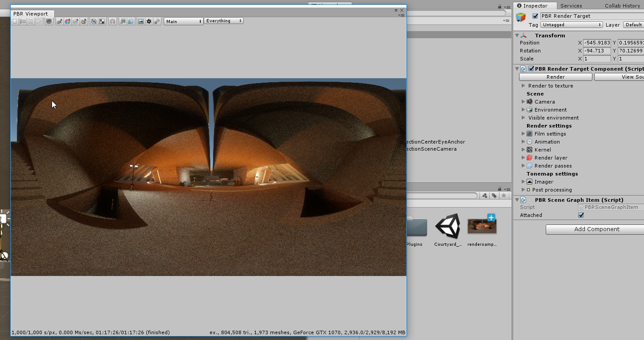Click the Position X input field
Image resolution: width=644 pixels, height=340 pixels.
tap(596, 43)
